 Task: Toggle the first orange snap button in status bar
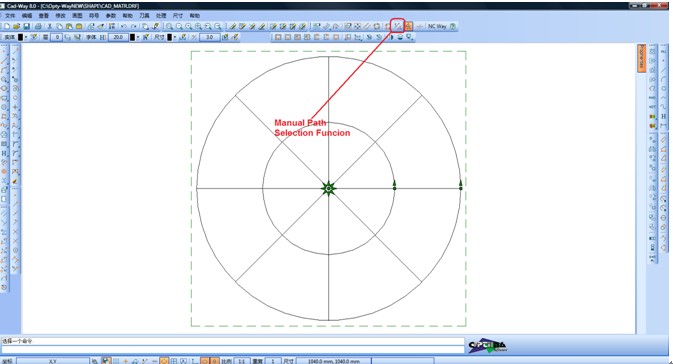(x=164, y=361)
